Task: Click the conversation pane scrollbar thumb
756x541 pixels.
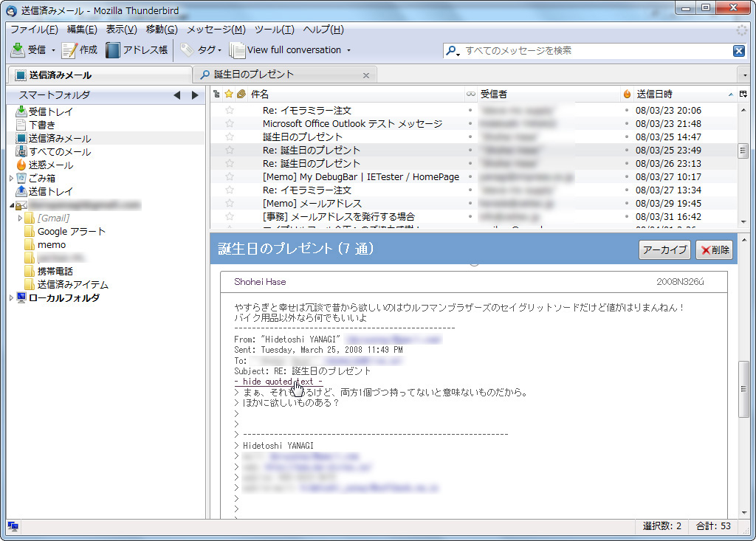Action: click(744, 389)
